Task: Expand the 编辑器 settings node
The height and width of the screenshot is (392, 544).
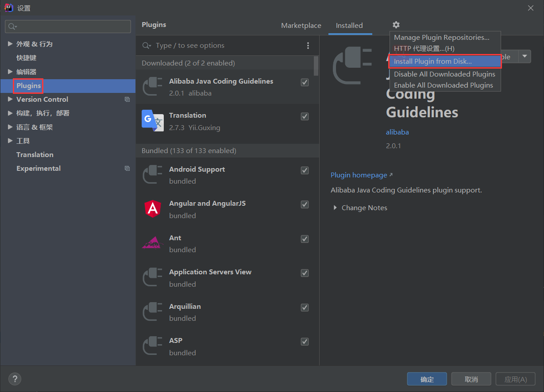Action: 10,72
